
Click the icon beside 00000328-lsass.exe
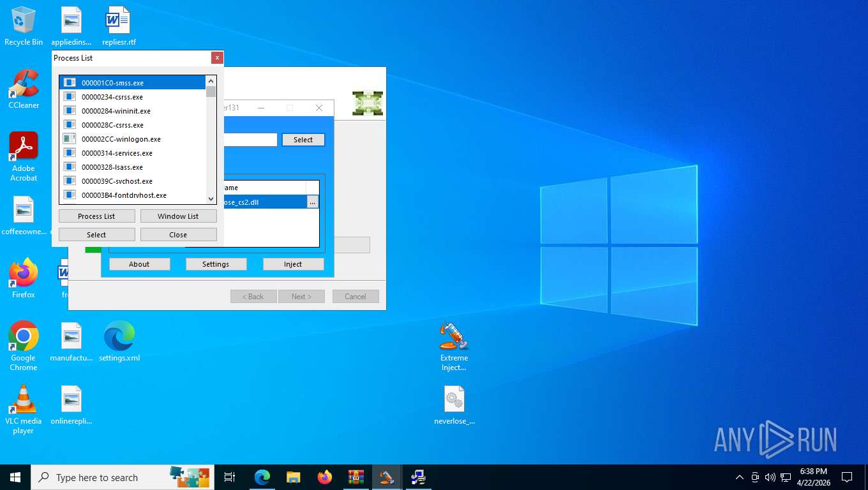point(70,167)
